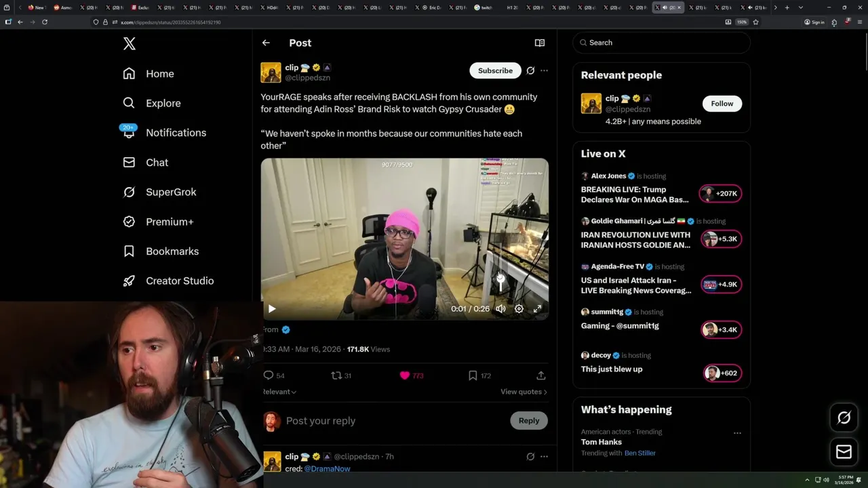Toggle the like heart with 773 likes
This screenshot has height=488, width=868.
point(405,375)
